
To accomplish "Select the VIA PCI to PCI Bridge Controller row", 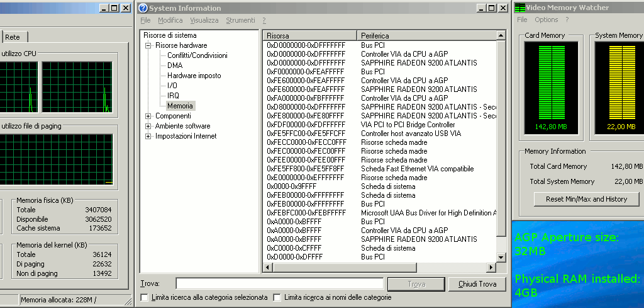I will [379, 125].
